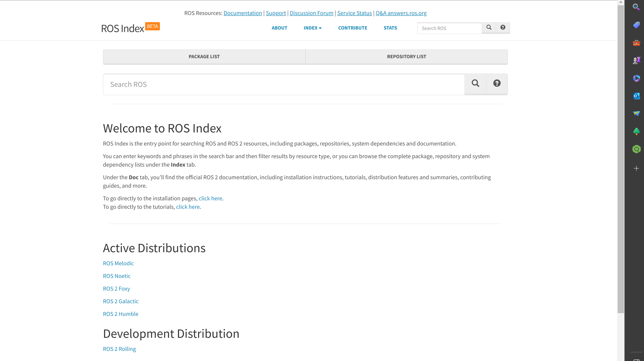
Task: Click the large question mark help button
Action: 497,84
